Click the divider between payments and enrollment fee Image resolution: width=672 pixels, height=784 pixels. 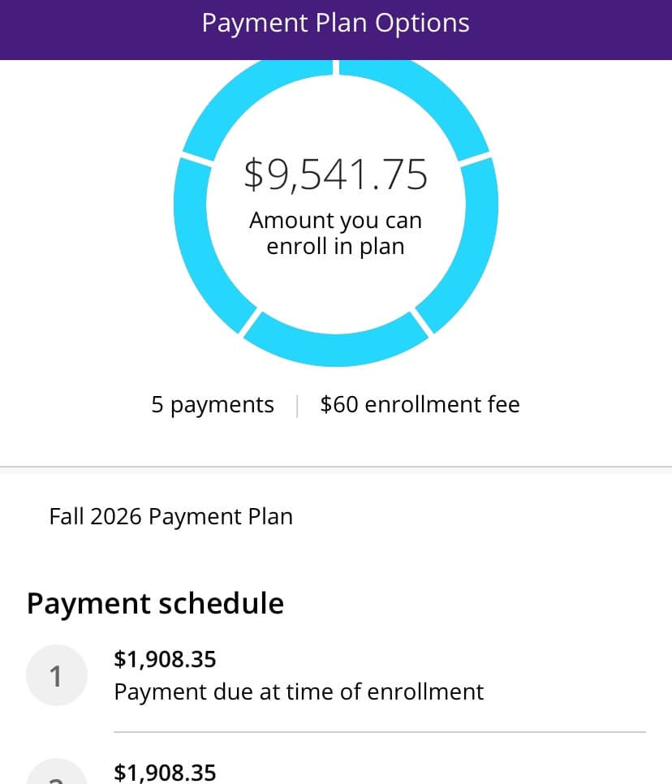pyautogui.click(x=298, y=406)
